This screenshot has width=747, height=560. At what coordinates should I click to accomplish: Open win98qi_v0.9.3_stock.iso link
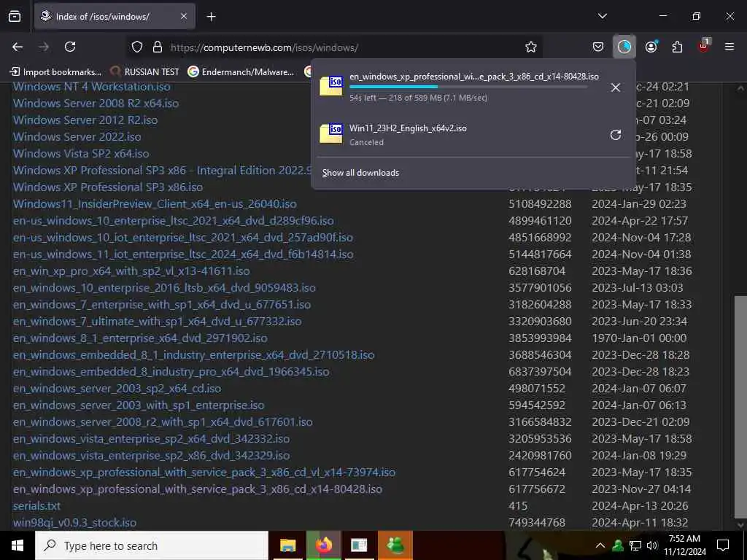pyautogui.click(x=75, y=523)
